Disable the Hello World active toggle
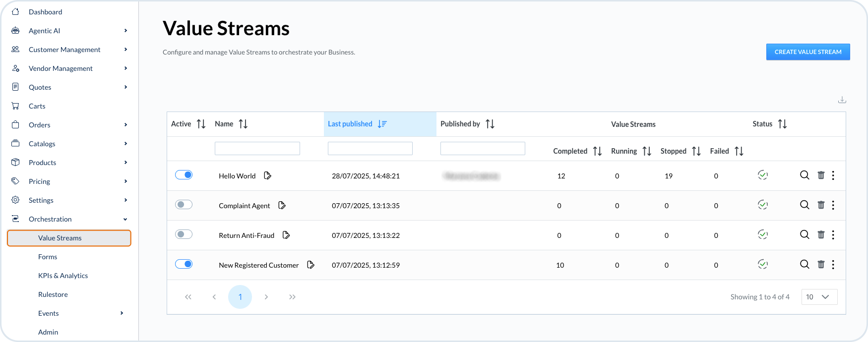The height and width of the screenshot is (342, 868). pos(184,175)
